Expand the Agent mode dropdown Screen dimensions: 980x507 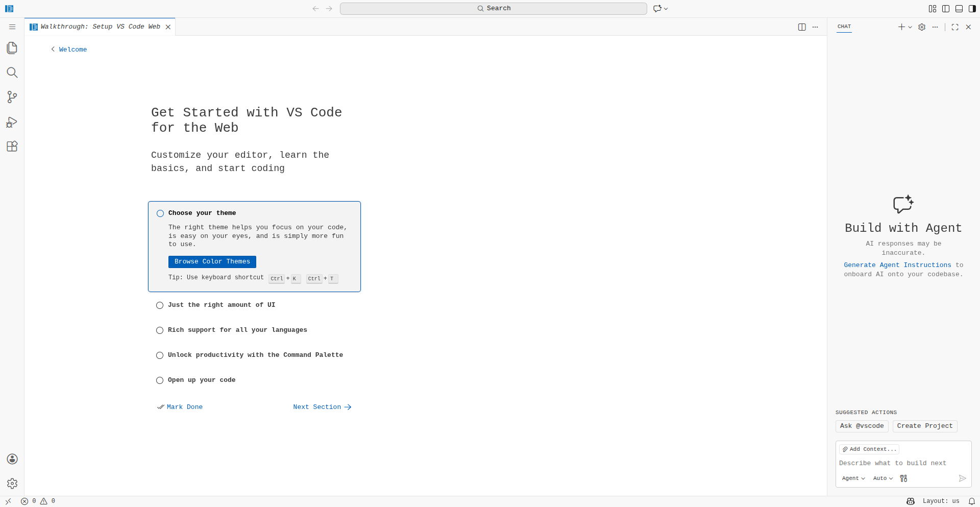[x=853, y=478]
